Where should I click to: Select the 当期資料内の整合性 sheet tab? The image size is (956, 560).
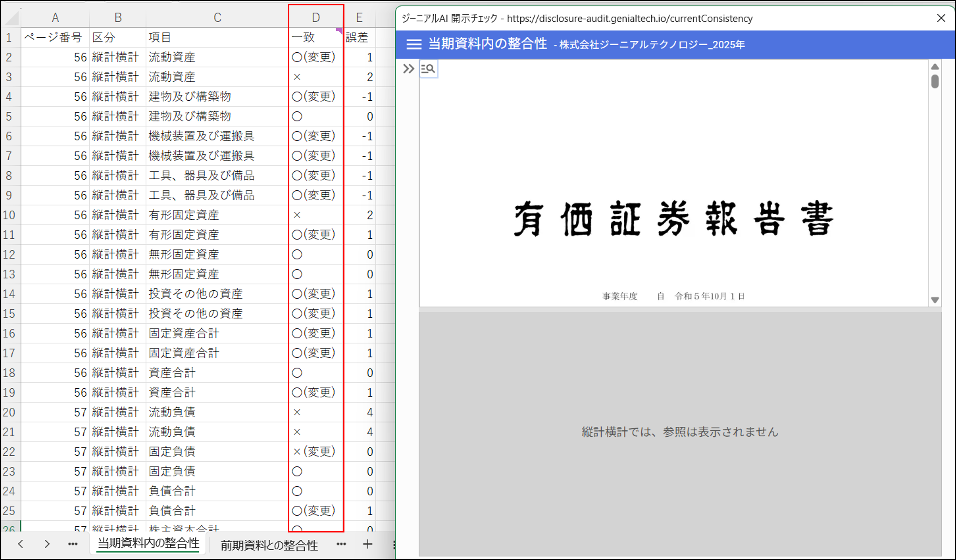(148, 543)
